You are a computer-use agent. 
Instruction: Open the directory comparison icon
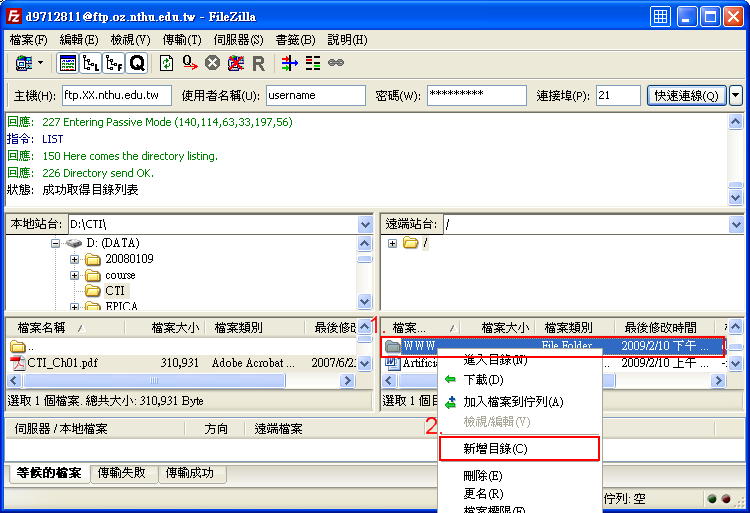click(313, 63)
